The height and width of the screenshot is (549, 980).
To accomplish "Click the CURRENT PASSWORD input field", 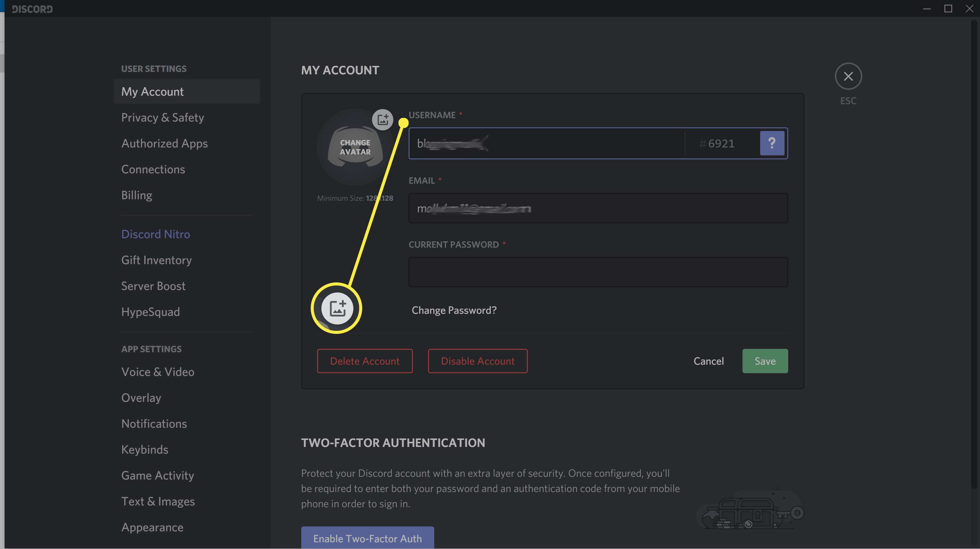I will pyautogui.click(x=598, y=271).
